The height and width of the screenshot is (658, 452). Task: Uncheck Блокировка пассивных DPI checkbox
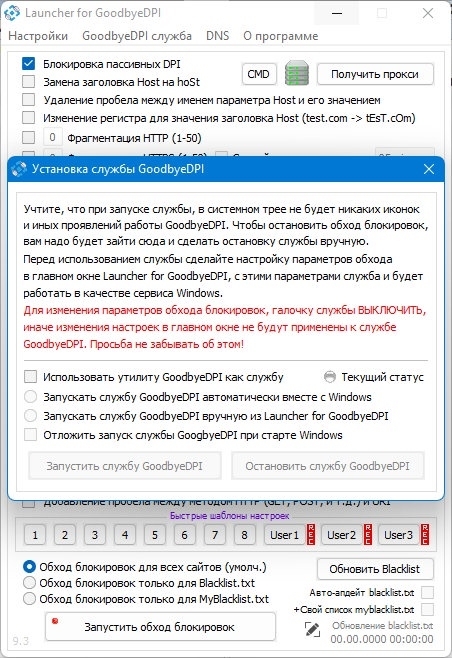(x=29, y=64)
